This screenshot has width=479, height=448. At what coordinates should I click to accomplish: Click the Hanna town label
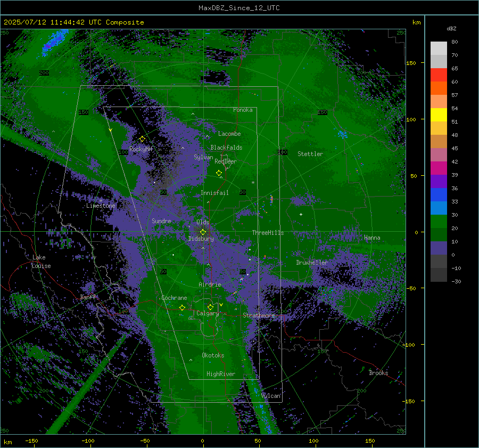(x=372, y=238)
